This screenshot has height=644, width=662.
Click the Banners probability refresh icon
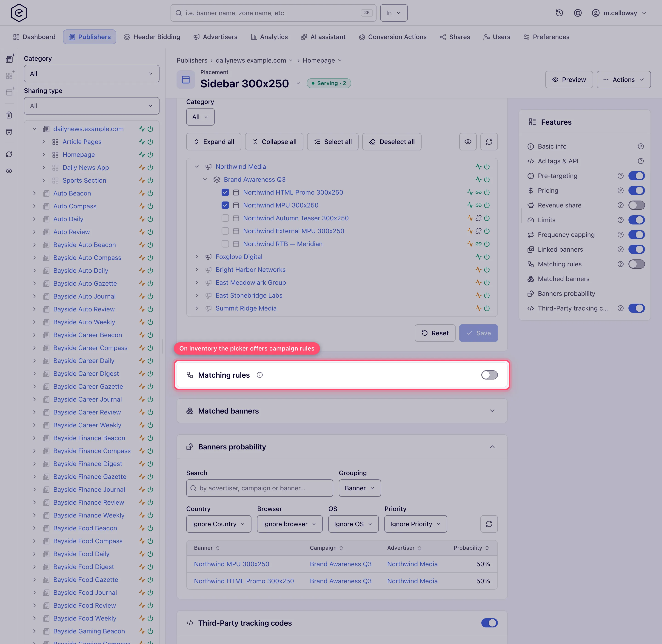(489, 524)
